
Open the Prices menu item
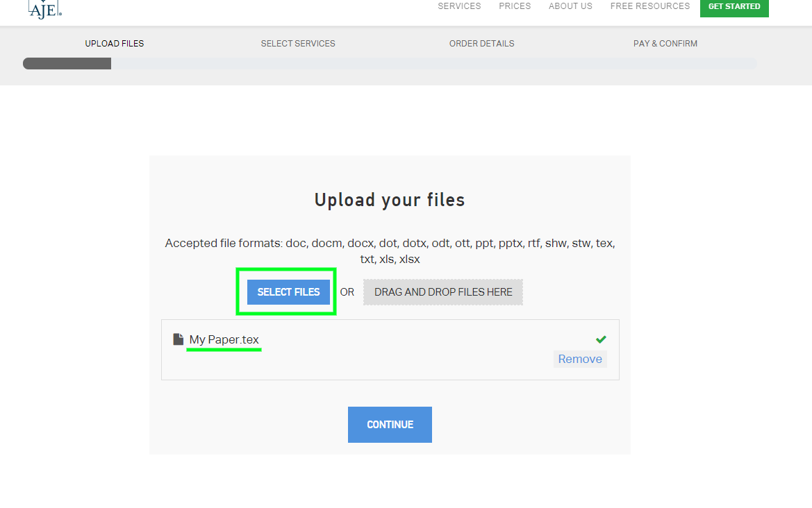tap(515, 6)
